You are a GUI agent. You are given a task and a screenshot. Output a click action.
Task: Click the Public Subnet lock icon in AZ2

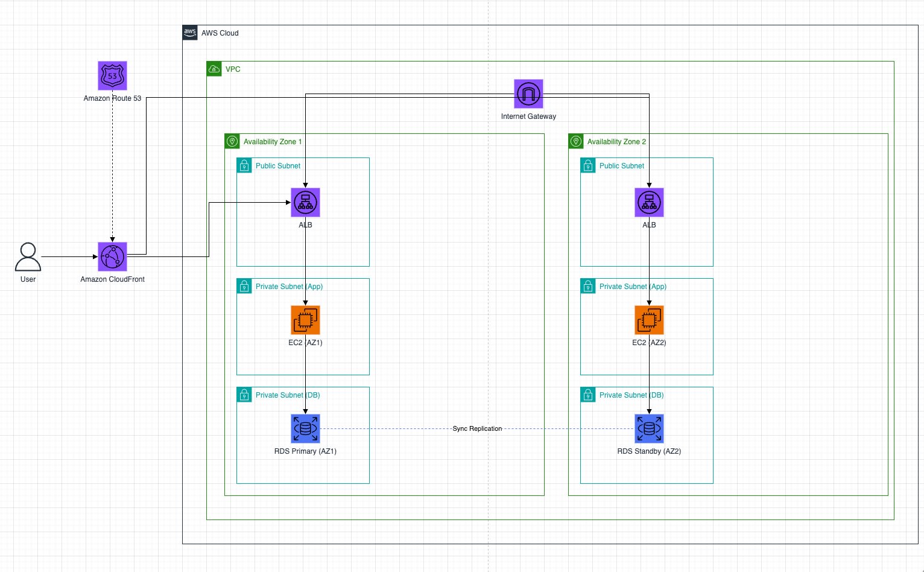[588, 165]
